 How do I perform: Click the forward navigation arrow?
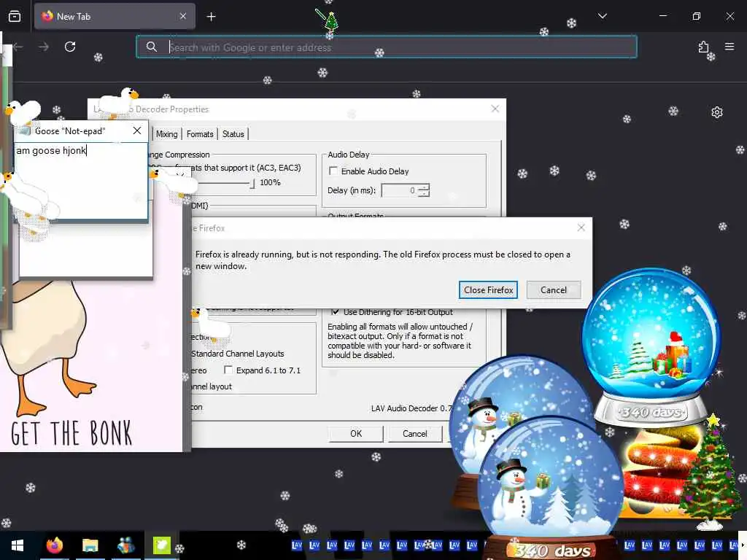43,47
